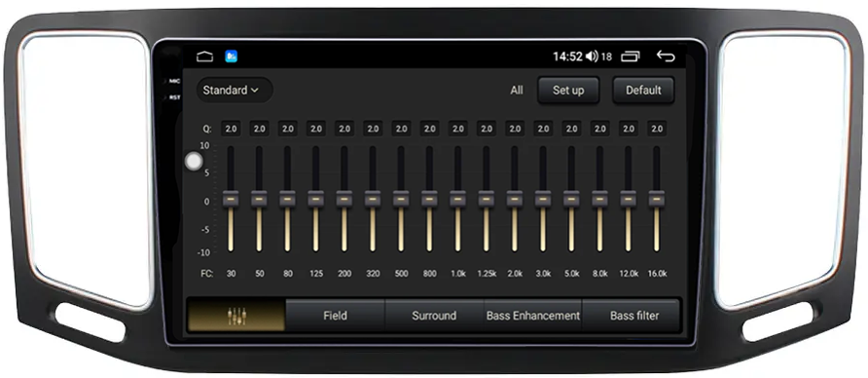
Task: Open the Bass filter tab
Action: [x=634, y=316]
